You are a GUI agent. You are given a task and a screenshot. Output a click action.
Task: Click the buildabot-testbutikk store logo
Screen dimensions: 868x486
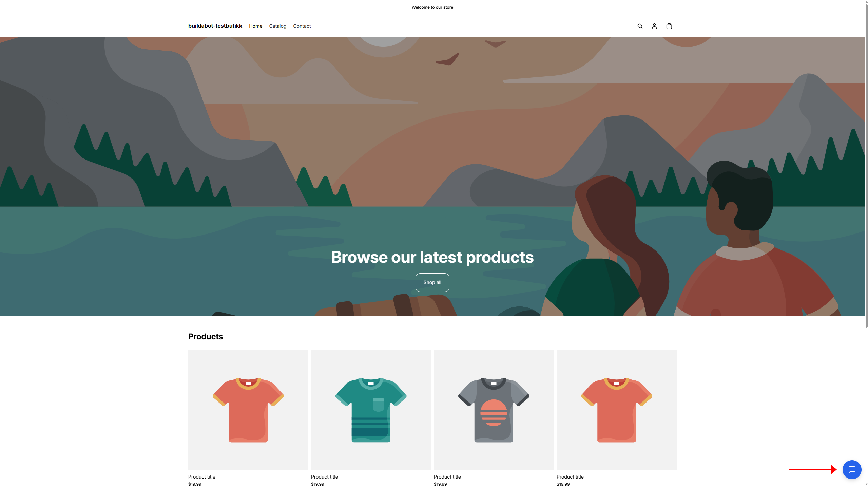215,26
